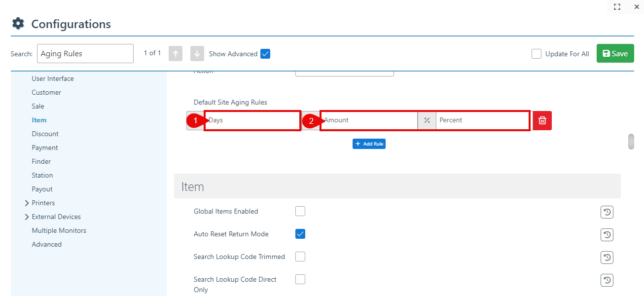
Task: Select Payment in the sidebar
Action: point(45,148)
